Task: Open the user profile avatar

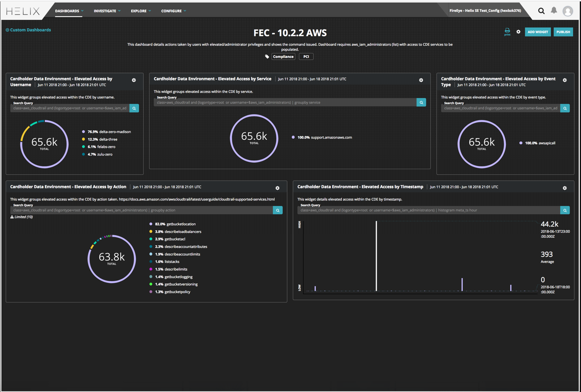Action: pos(568,11)
